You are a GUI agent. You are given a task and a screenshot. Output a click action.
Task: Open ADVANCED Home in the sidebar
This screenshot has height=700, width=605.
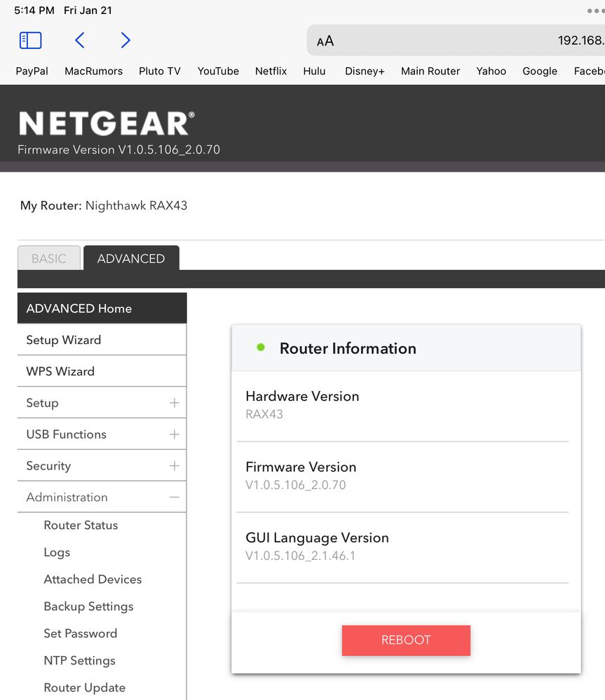pyautogui.click(x=102, y=308)
